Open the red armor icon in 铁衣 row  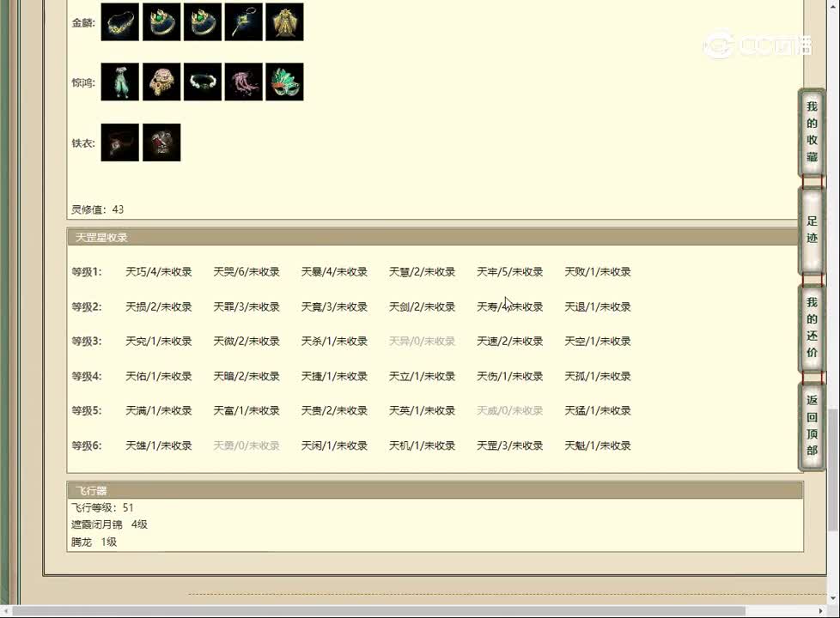(x=161, y=142)
